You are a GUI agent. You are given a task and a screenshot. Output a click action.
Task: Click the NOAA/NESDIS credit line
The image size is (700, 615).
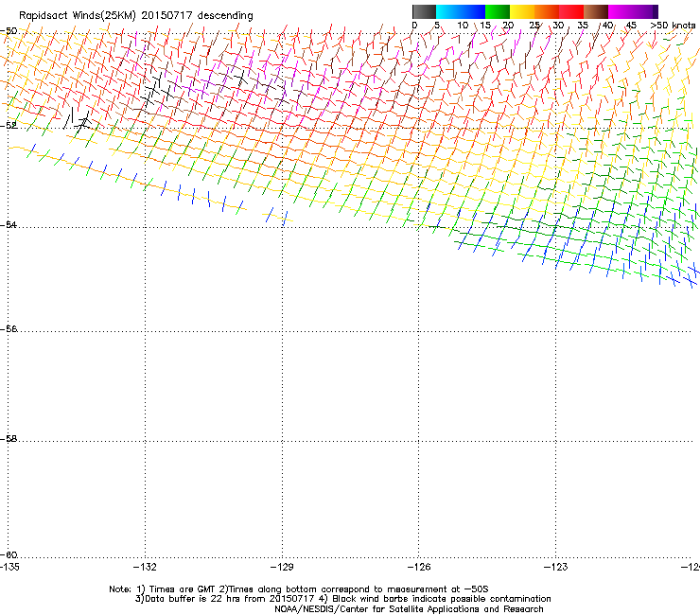coord(409,608)
